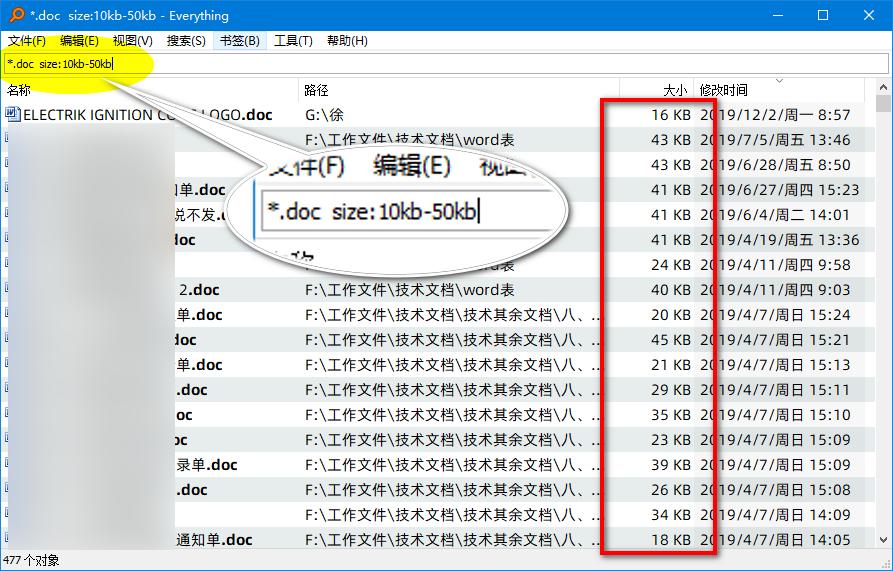Image resolution: width=893 pixels, height=571 pixels.
Task: Click the path cell in the 20 KB row
Action: point(452,315)
